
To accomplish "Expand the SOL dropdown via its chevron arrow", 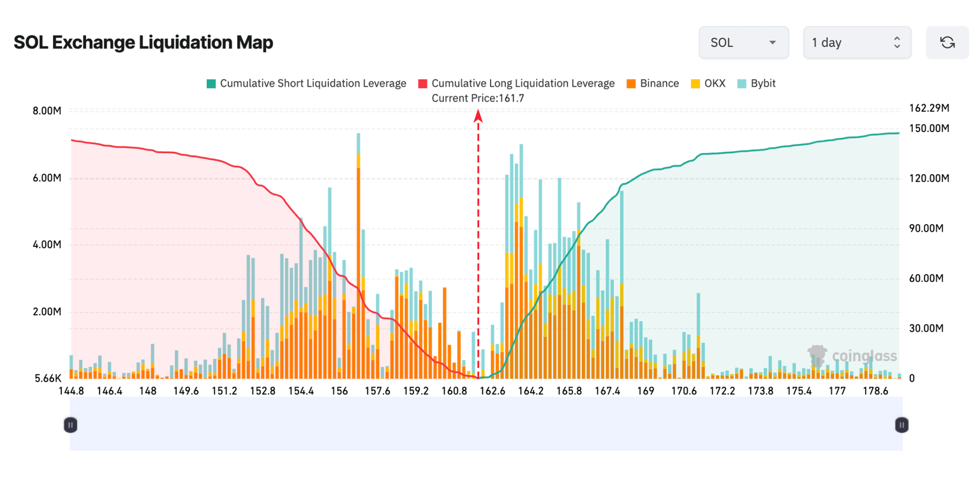I will tap(772, 42).
